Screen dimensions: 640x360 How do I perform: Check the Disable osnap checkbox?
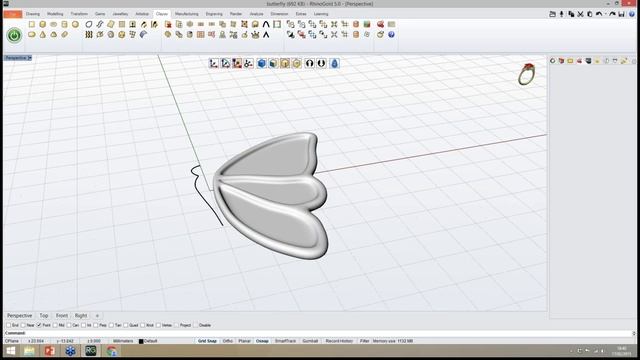[196, 325]
